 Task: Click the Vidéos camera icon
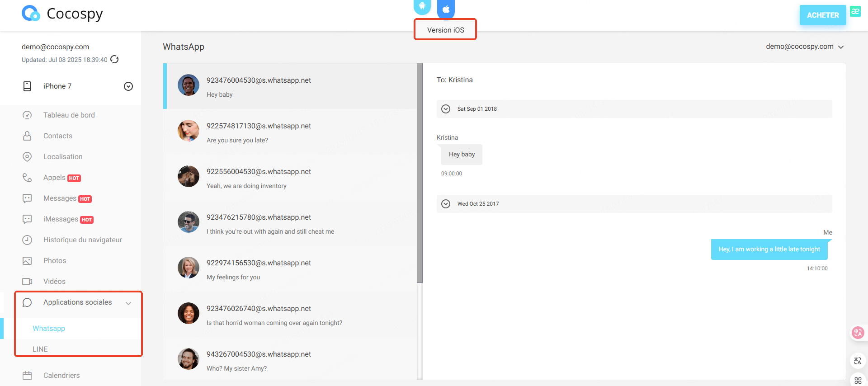click(27, 281)
